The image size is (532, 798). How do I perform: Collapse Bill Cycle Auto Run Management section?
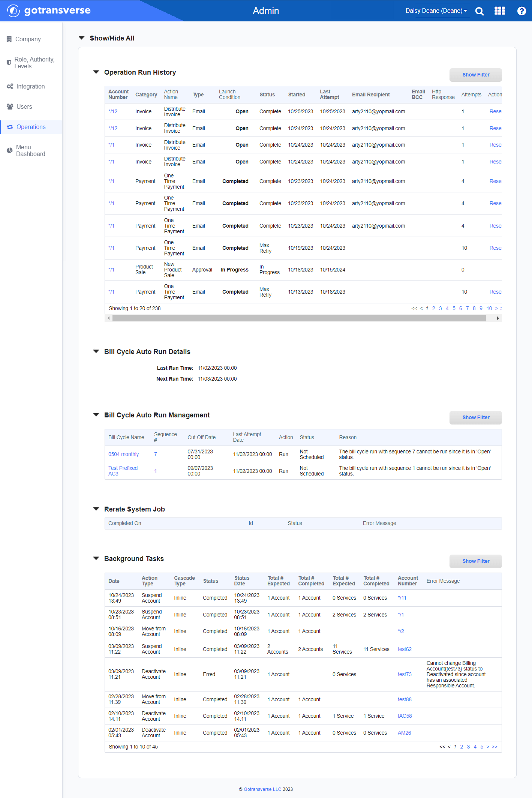tap(96, 415)
